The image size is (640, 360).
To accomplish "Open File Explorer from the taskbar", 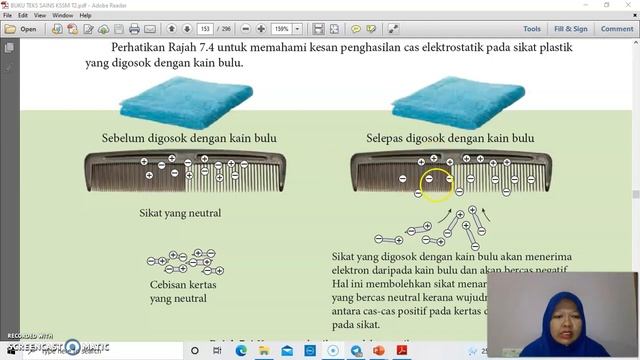I will [264, 351].
